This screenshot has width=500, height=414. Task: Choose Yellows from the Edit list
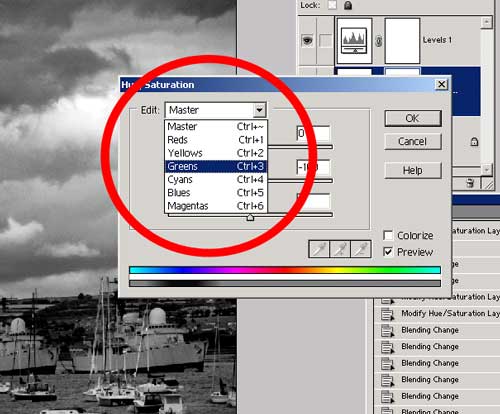[216, 153]
